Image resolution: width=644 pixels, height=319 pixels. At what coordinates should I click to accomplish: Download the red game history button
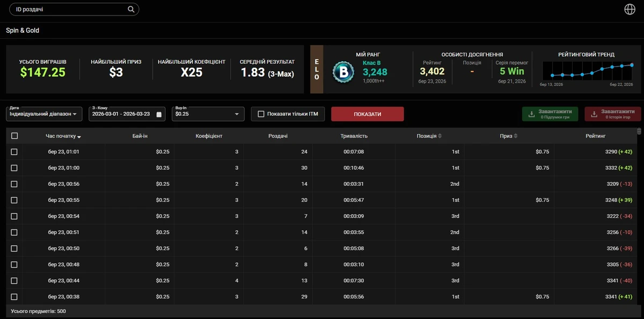(x=612, y=114)
